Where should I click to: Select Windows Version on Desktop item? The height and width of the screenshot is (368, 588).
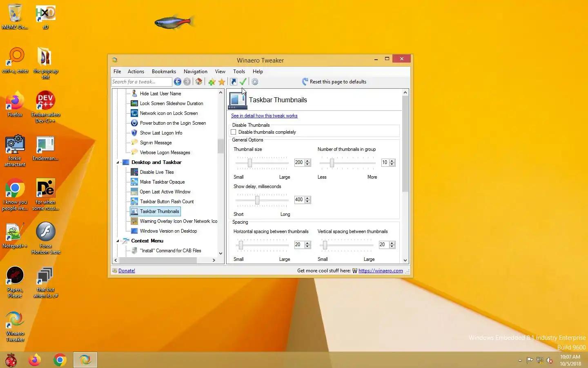(x=168, y=231)
